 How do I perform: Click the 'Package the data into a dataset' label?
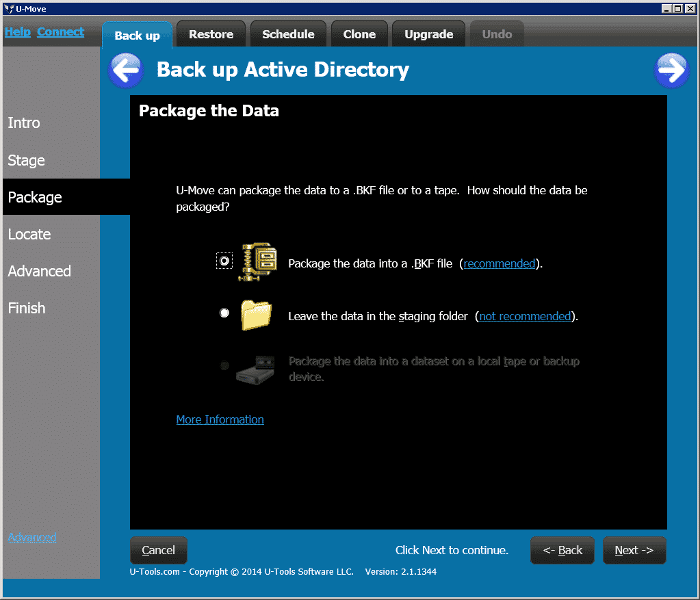[x=434, y=369]
